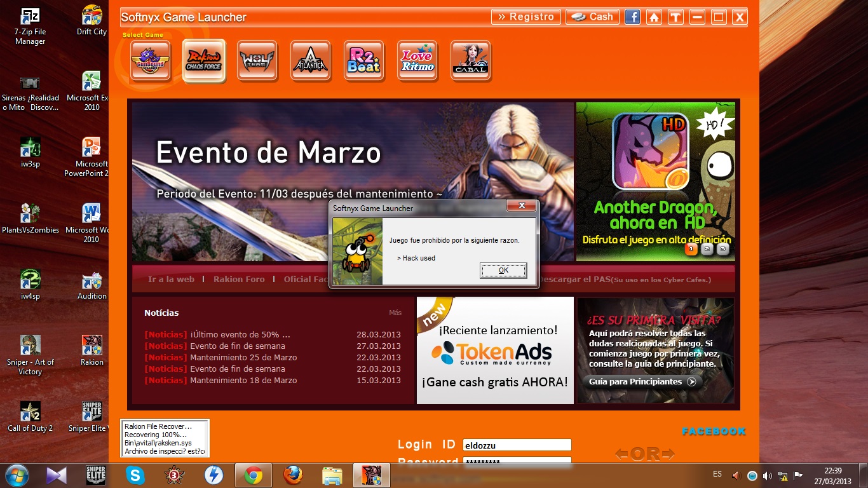Open the 7-Zip File Manager desktop icon
868x488 pixels.
31,26
